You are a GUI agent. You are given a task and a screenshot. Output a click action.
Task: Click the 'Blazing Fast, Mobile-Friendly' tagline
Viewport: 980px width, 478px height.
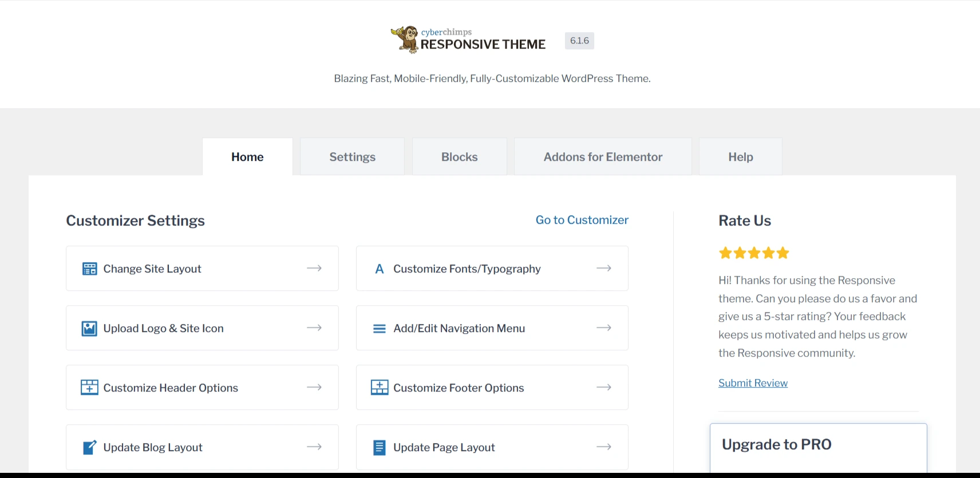click(492, 78)
